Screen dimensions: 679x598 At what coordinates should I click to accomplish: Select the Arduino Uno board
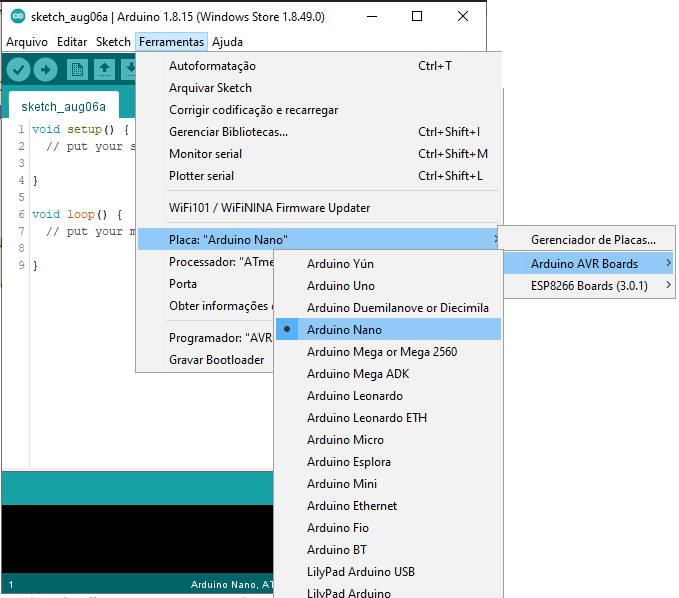388,286
